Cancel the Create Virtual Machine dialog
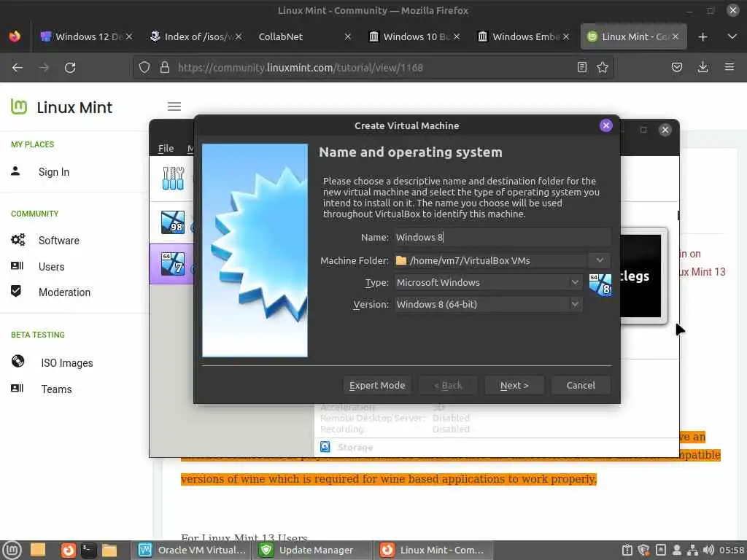 point(580,385)
